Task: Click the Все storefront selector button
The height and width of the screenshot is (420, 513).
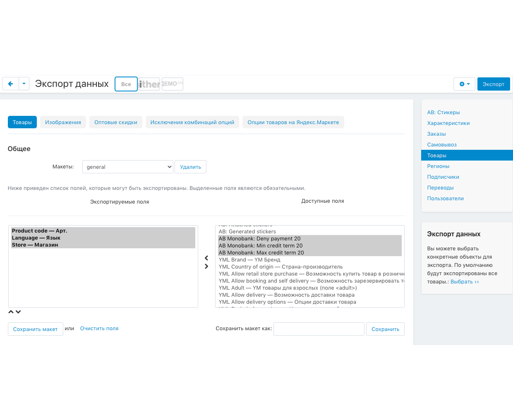Action: [126, 84]
